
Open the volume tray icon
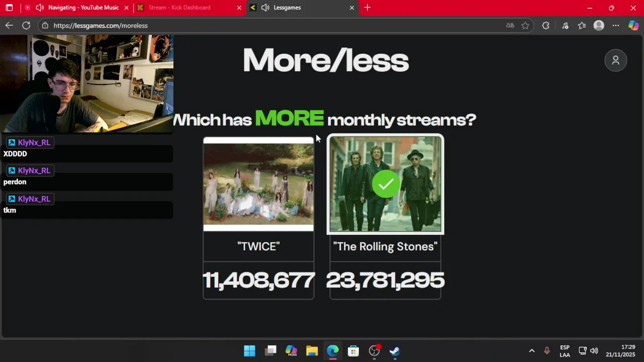tap(594, 350)
